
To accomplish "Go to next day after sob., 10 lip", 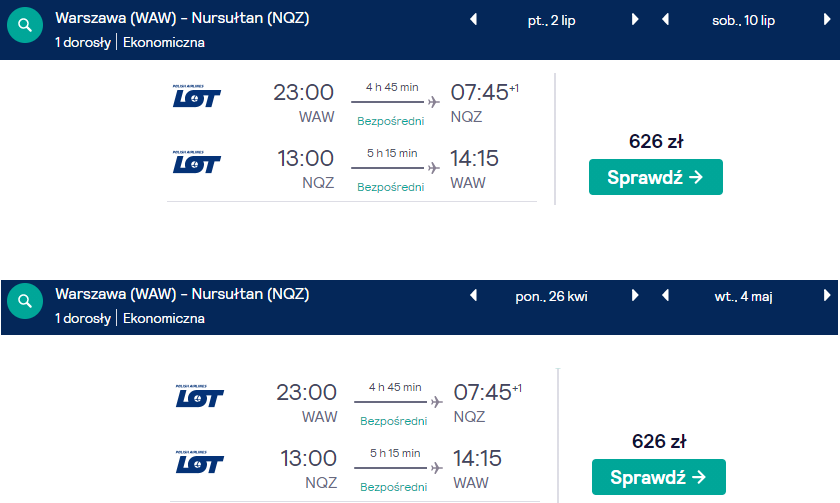I will (827, 20).
